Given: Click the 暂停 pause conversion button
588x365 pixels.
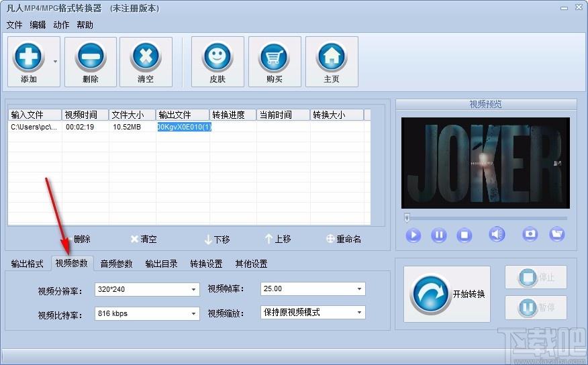Looking at the screenshot, I should click(536, 308).
